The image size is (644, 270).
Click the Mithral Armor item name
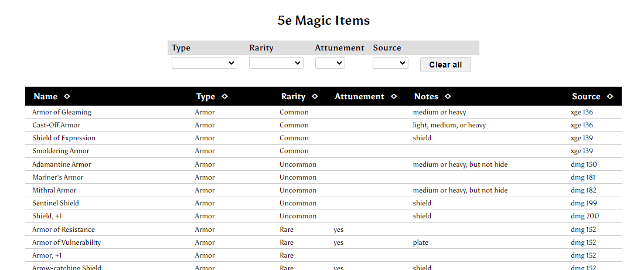[x=54, y=190]
